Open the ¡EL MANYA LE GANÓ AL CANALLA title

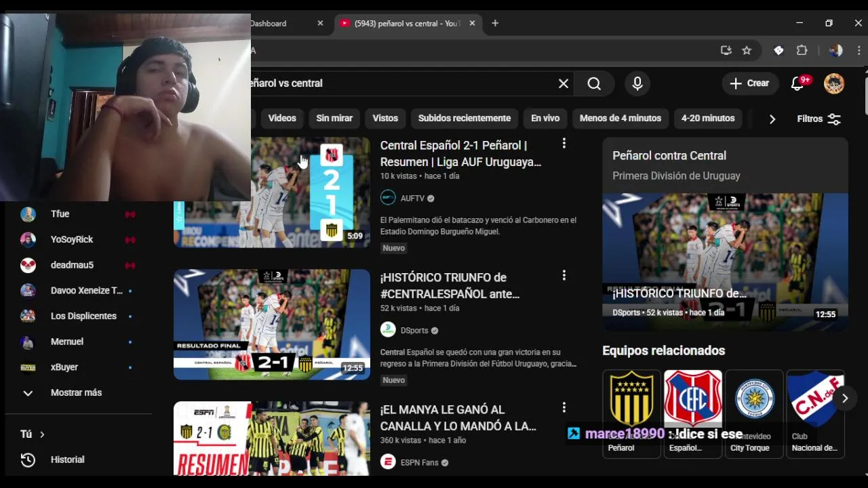(458, 418)
